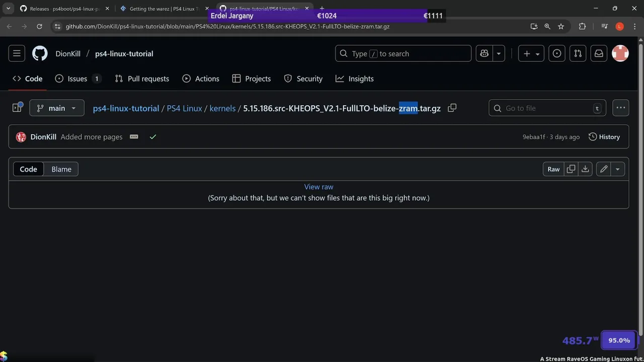This screenshot has height=362, width=644.
Task: View your pull requests icon in header
Action: 578,53
